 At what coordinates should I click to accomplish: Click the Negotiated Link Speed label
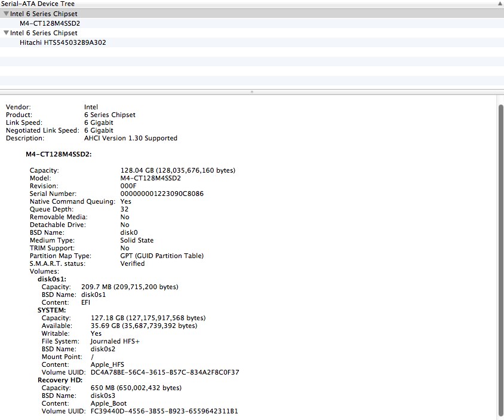pyautogui.click(x=42, y=131)
